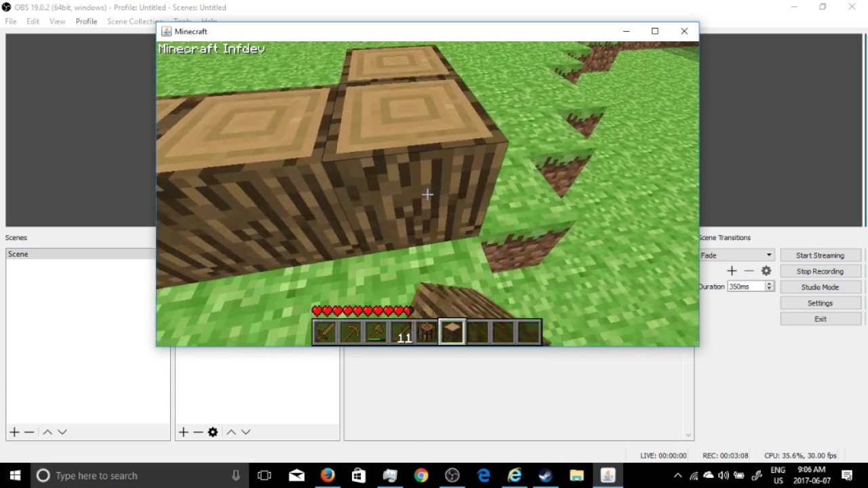Screen dimensions: 868x488
Task: Click the Stop Recording button
Action: pyautogui.click(x=821, y=271)
